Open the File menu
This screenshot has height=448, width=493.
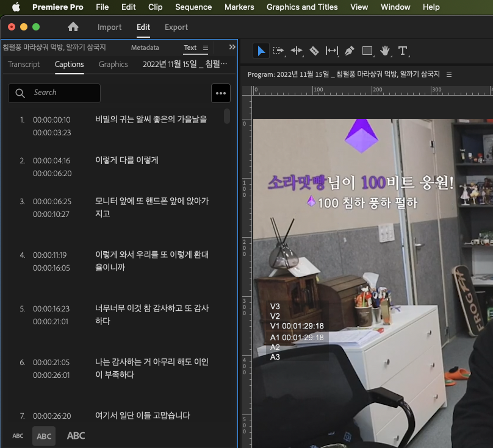tap(102, 7)
